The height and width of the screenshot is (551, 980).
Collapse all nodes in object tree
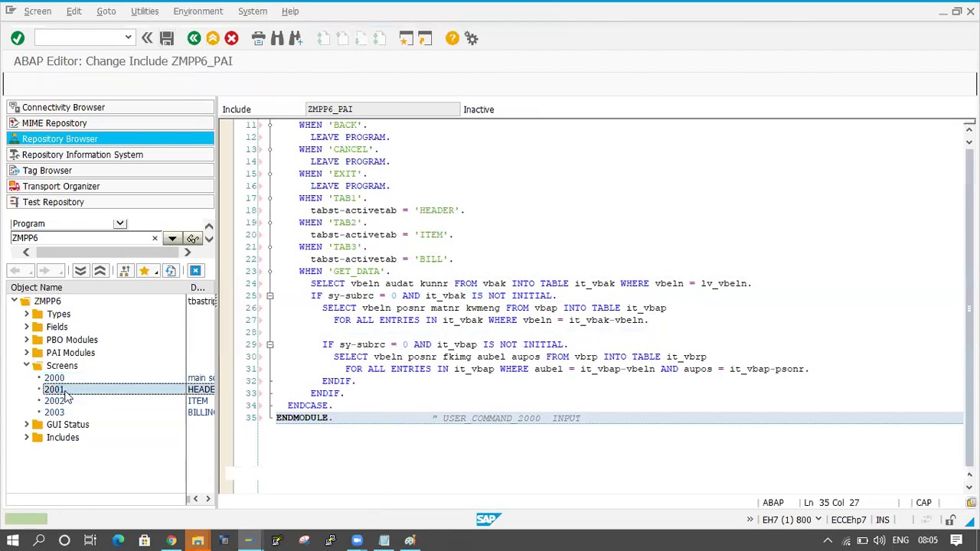point(100,271)
